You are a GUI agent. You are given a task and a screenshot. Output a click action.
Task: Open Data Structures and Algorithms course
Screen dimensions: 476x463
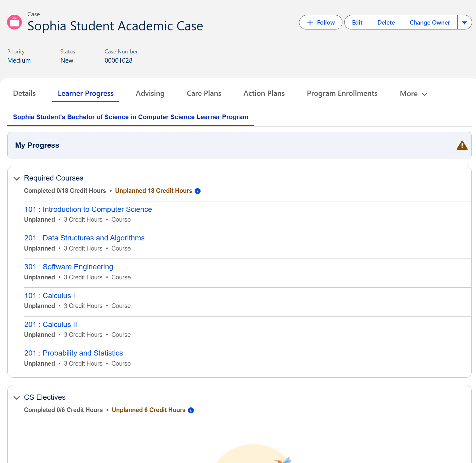coord(84,238)
